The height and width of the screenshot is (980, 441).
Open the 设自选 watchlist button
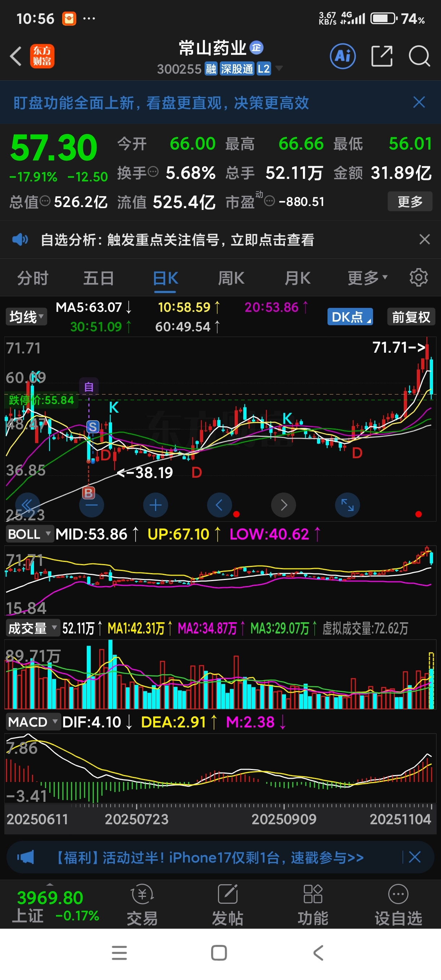pyautogui.click(x=398, y=904)
